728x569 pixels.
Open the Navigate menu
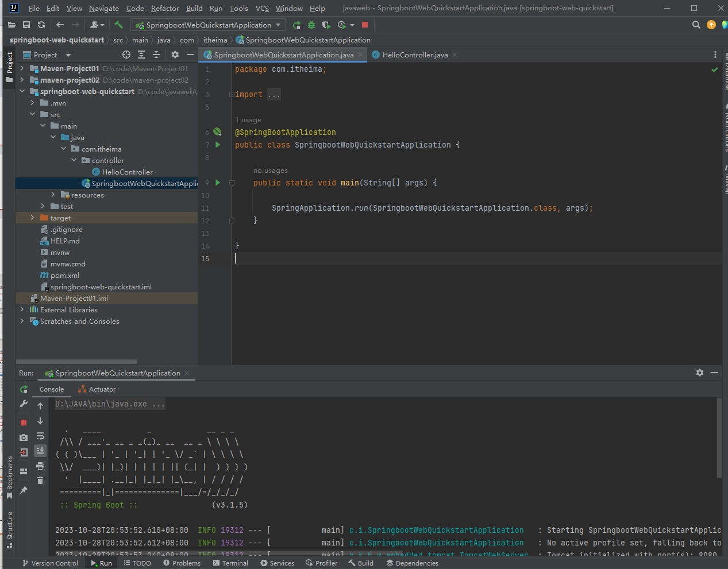tap(104, 8)
